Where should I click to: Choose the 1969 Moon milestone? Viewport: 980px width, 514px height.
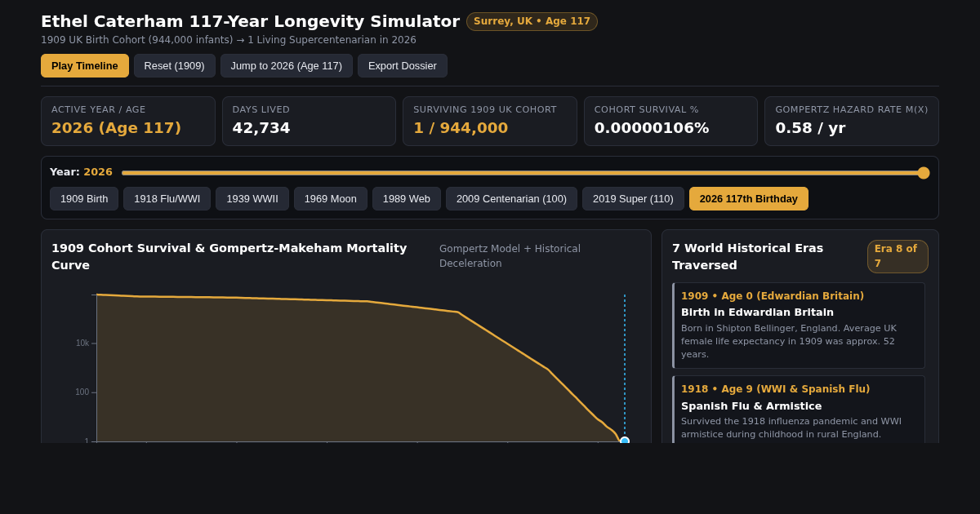(331, 199)
